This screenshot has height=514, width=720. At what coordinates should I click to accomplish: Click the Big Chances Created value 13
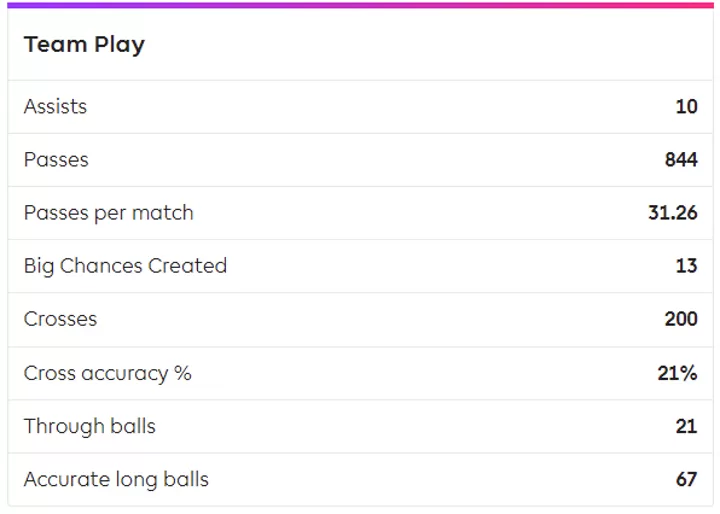point(686,266)
